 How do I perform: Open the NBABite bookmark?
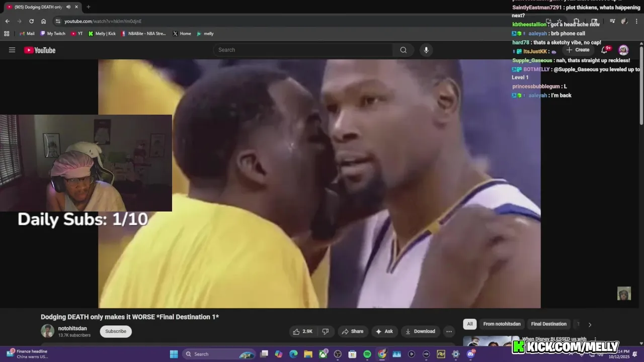143,34
